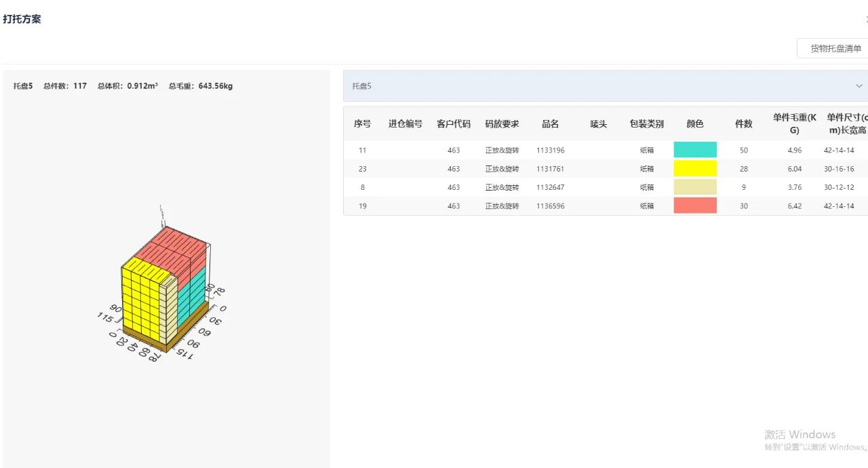The image size is (868, 468).
Task: Expand the 托盘5 panel chevron
Action: [x=859, y=86]
